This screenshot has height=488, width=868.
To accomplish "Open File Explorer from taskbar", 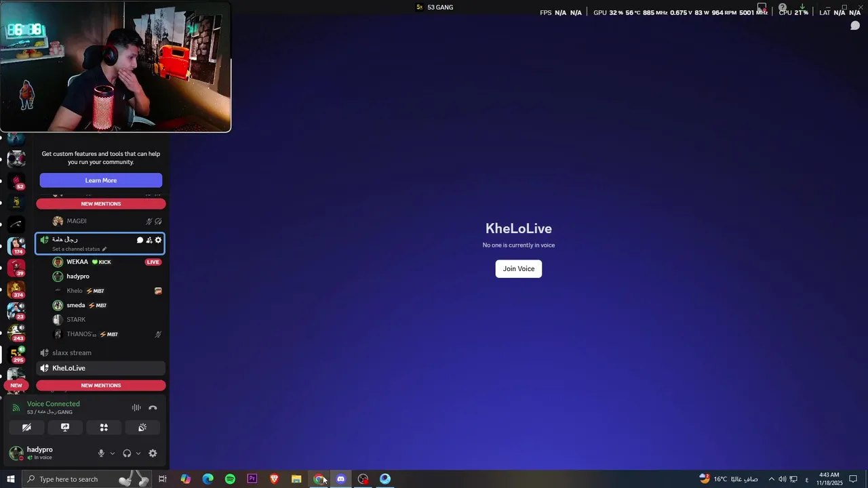I will 296,479.
